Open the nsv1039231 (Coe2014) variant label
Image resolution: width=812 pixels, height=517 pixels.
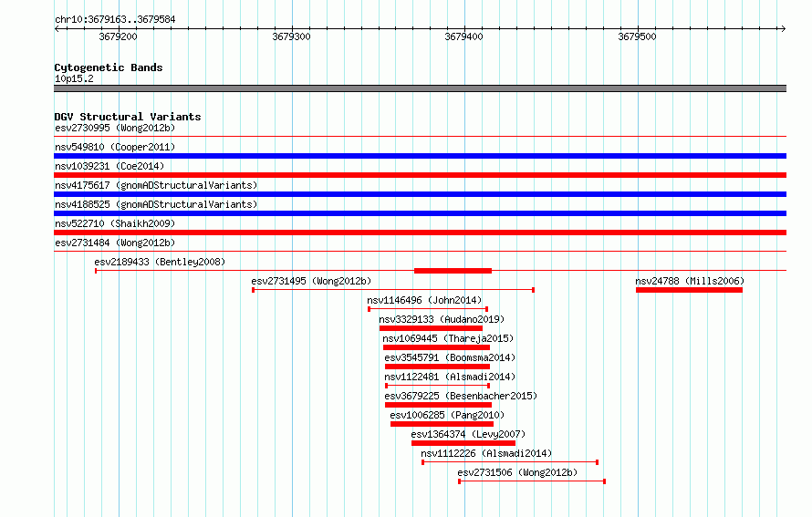(109, 166)
